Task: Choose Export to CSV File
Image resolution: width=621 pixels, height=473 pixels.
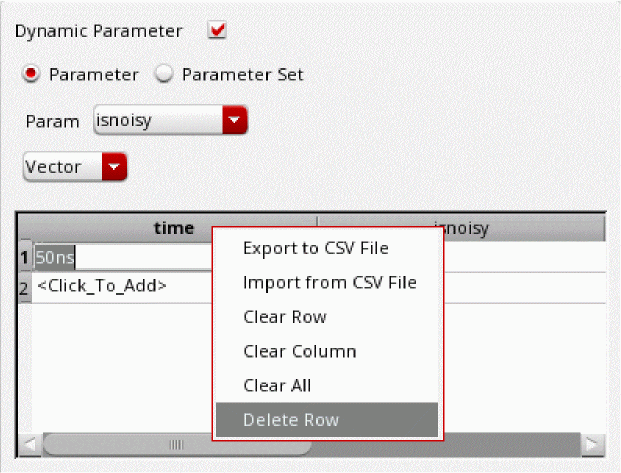Action: coord(315,248)
